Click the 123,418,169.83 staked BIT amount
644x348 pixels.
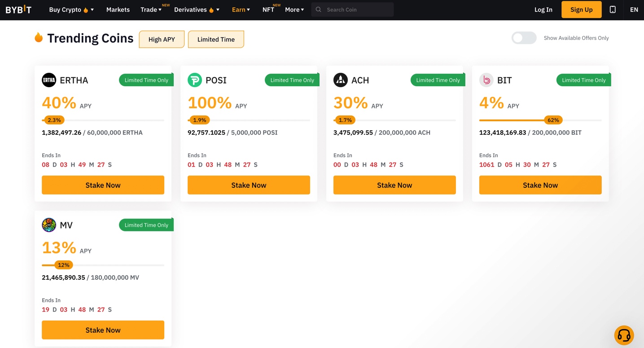[x=503, y=132]
